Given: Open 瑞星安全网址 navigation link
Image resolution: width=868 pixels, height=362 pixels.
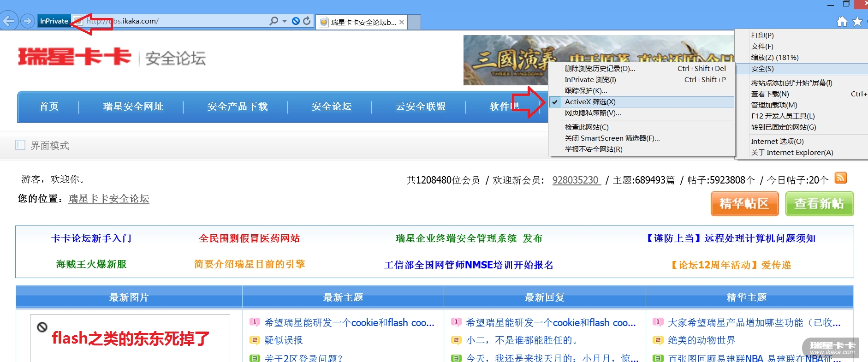Looking at the screenshot, I should pyautogui.click(x=133, y=107).
